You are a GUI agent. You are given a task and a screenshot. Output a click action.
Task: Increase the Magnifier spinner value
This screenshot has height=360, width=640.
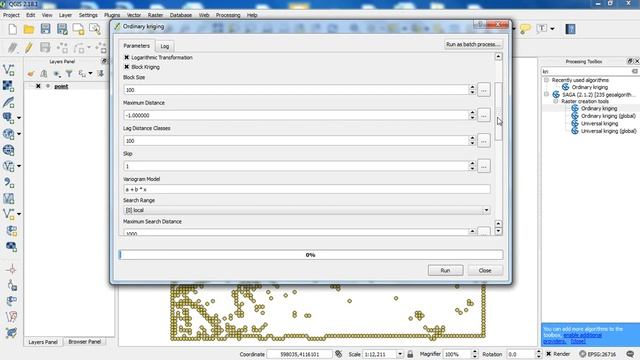474,352
